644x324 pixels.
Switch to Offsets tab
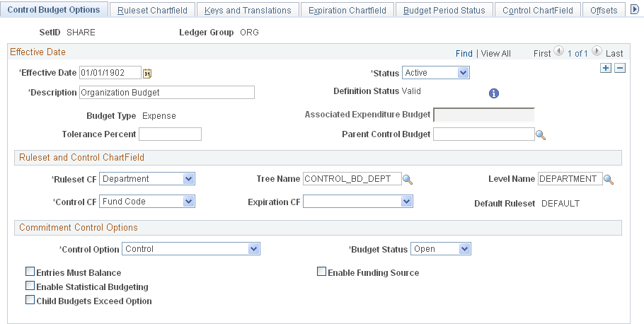coord(604,11)
